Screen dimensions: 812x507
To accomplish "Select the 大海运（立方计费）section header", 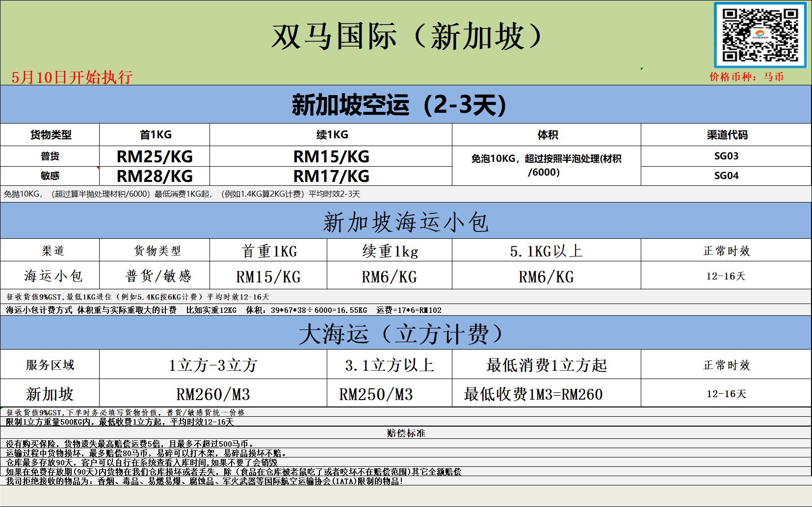I will (405, 333).
